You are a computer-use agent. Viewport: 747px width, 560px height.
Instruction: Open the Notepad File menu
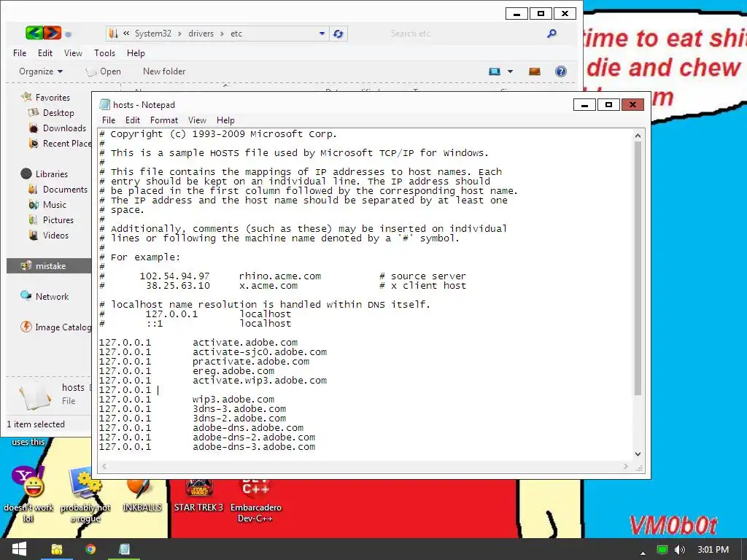[109, 120]
